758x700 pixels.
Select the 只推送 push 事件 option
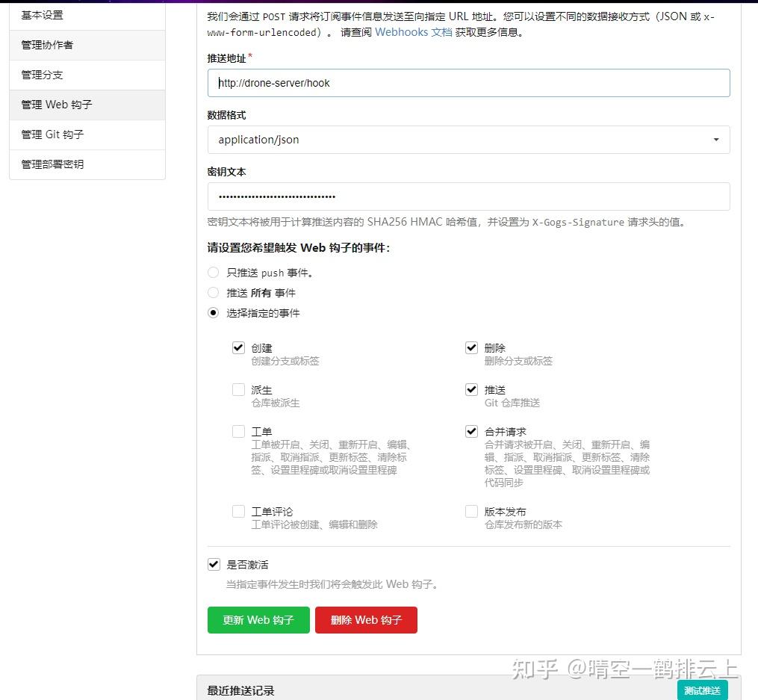[x=213, y=272]
